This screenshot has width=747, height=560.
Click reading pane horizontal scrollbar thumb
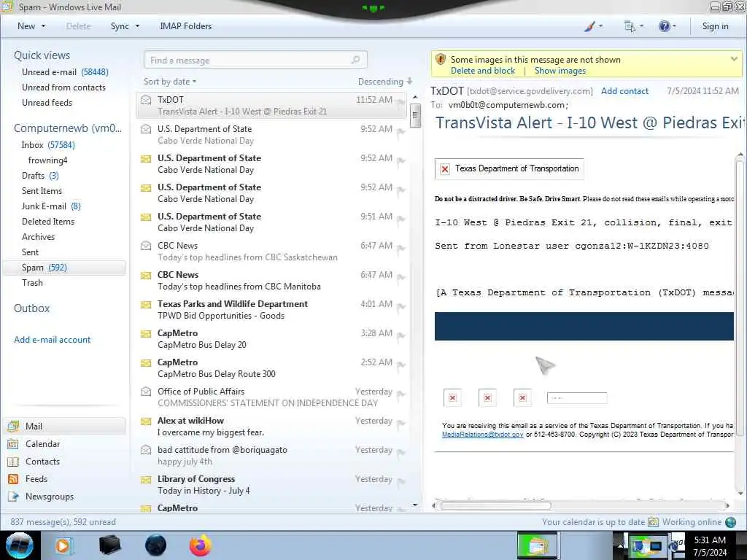(495, 506)
